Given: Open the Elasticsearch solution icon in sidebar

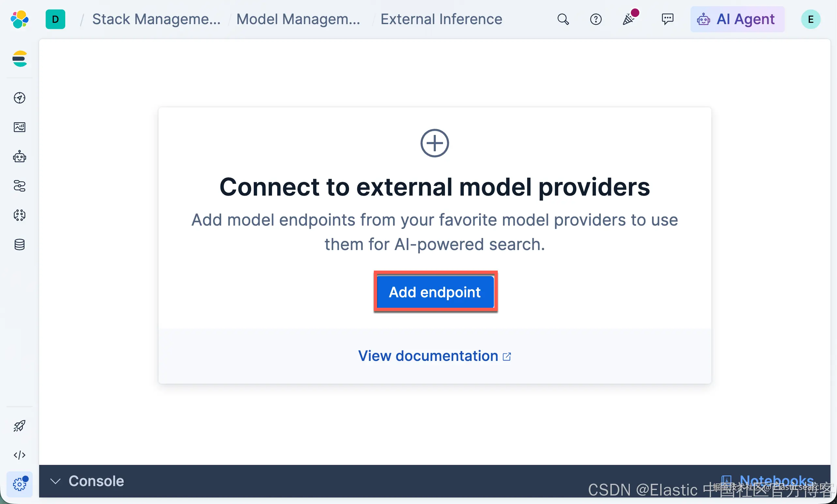Looking at the screenshot, I should pos(20,59).
